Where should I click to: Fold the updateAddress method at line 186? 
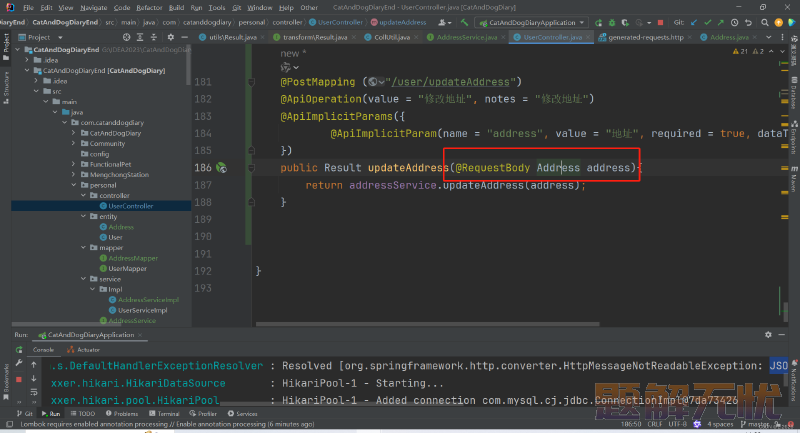(x=251, y=167)
